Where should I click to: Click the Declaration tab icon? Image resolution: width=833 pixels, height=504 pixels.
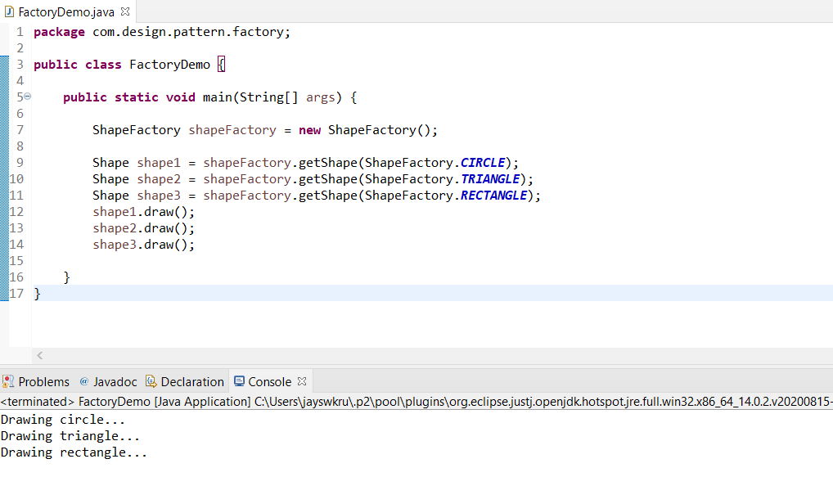(x=151, y=381)
